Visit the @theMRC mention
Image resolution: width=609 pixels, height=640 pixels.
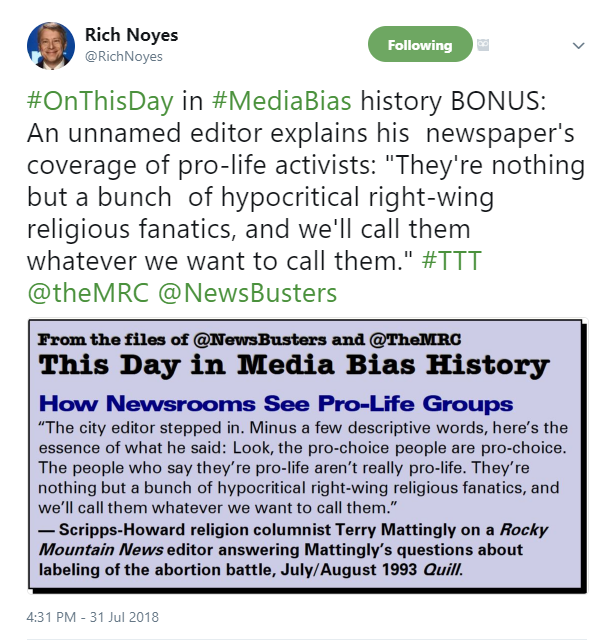point(88,293)
